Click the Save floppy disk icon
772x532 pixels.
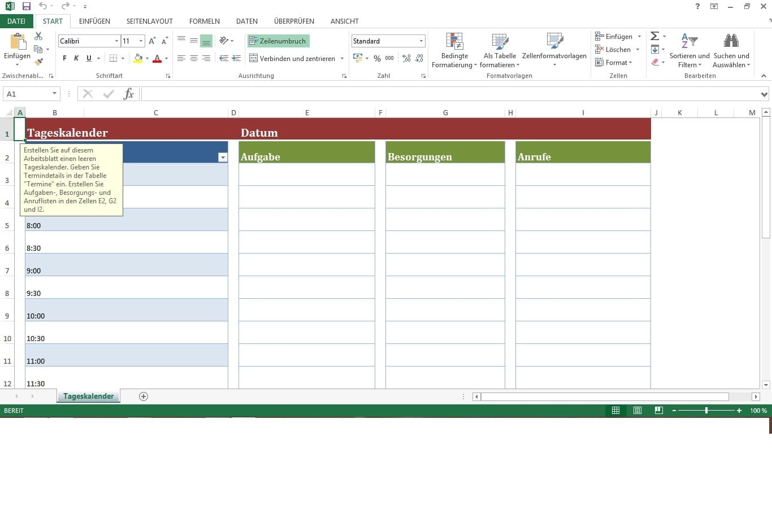[x=26, y=6]
